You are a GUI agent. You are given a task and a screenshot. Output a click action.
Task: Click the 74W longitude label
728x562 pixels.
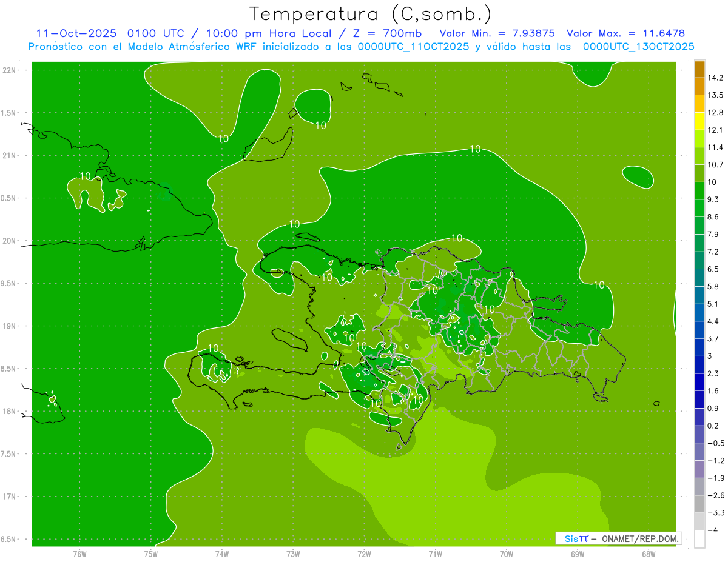[222, 554]
